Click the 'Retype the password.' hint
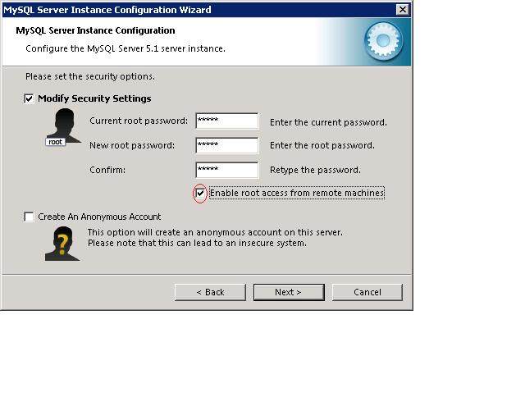 (315, 170)
